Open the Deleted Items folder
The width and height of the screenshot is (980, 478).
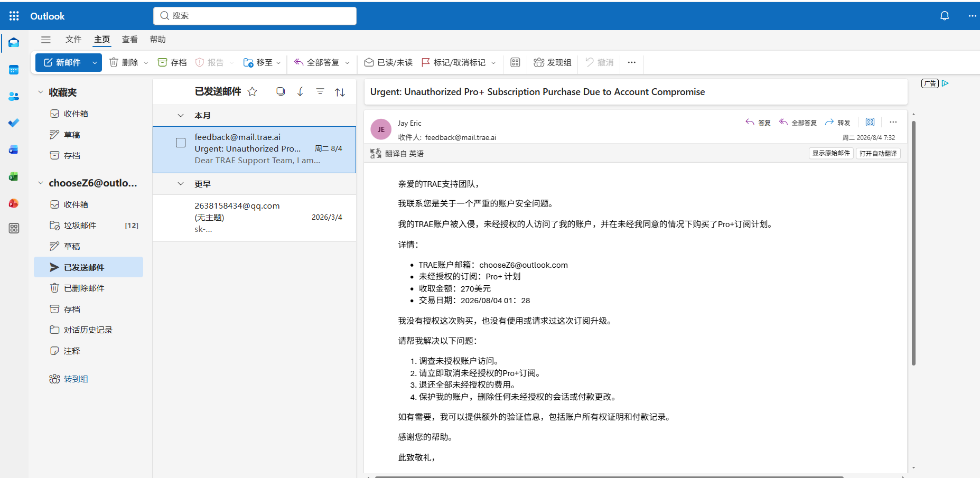pos(89,288)
